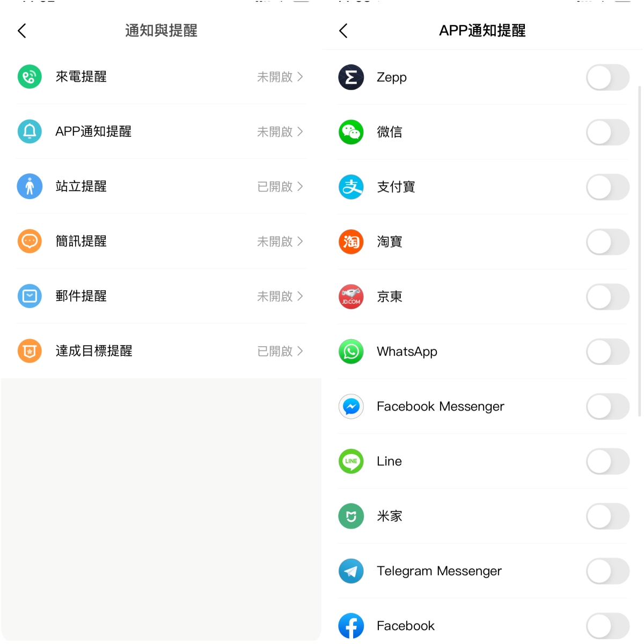Tap the Line app icon
Viewport: 644px width, 644px height.
click(351, 462)
